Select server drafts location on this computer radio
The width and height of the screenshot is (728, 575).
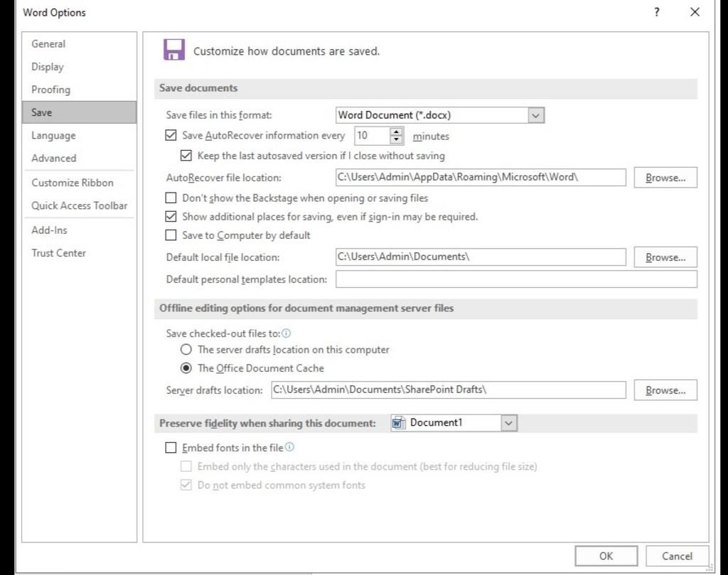[x=186, y=349]
